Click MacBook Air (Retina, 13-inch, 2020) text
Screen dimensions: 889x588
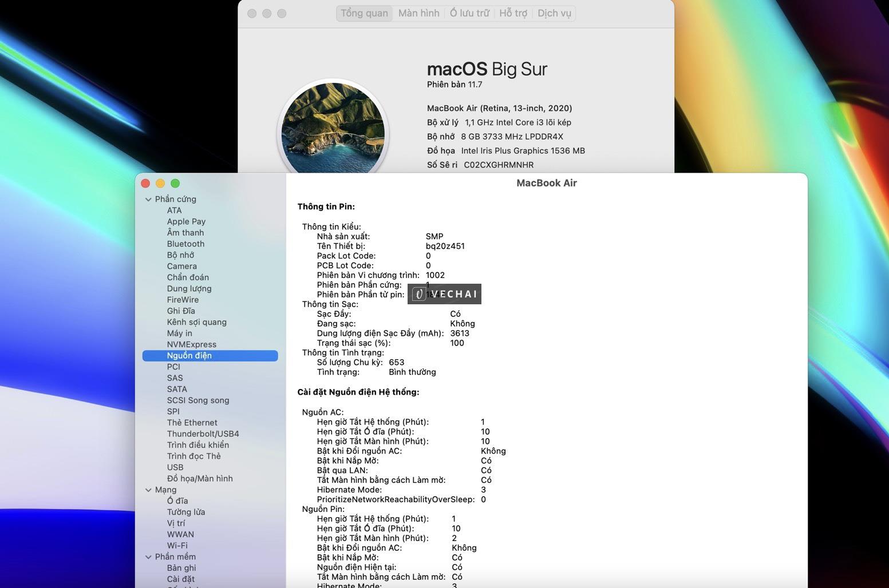[499, 108]
